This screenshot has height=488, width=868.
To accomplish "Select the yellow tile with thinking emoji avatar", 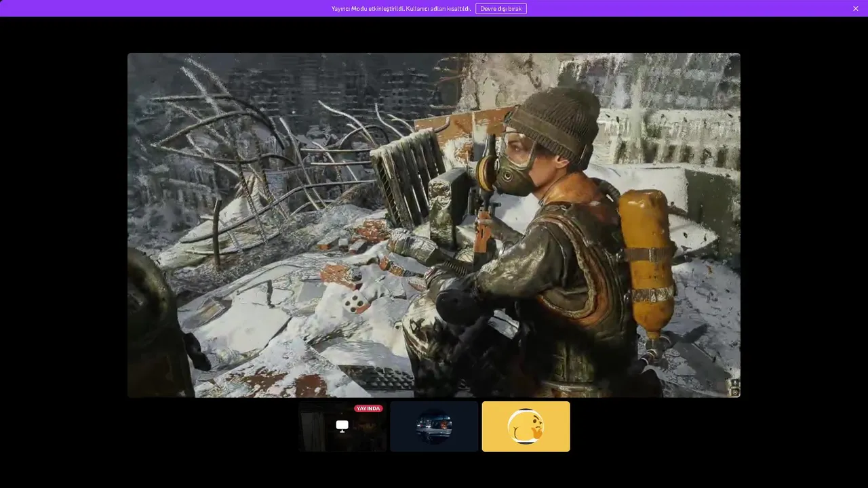I will (526, 426).
